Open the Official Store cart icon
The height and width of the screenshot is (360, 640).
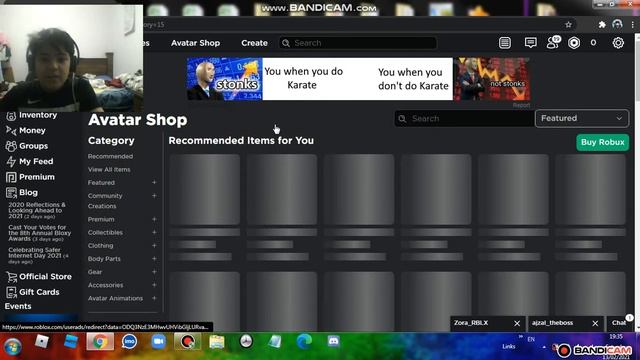click(x=11, y=277)
